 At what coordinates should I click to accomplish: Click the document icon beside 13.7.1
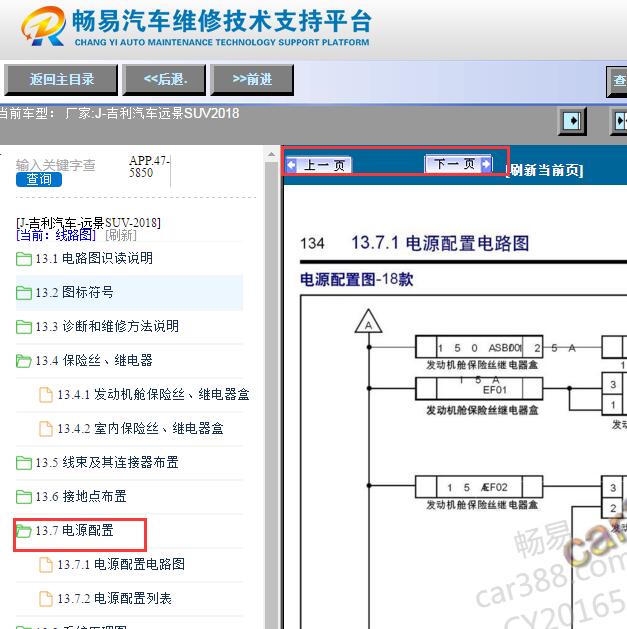pos(46,565)
